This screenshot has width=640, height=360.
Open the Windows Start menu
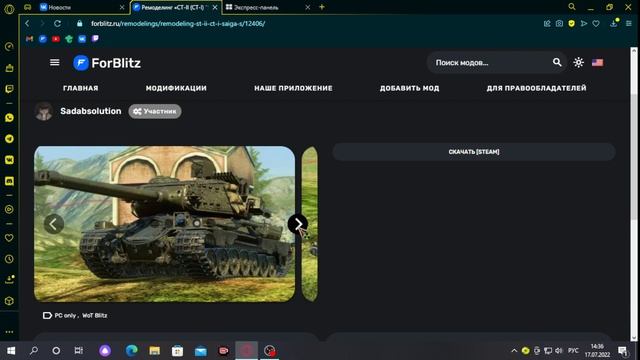tap(11, 351)
